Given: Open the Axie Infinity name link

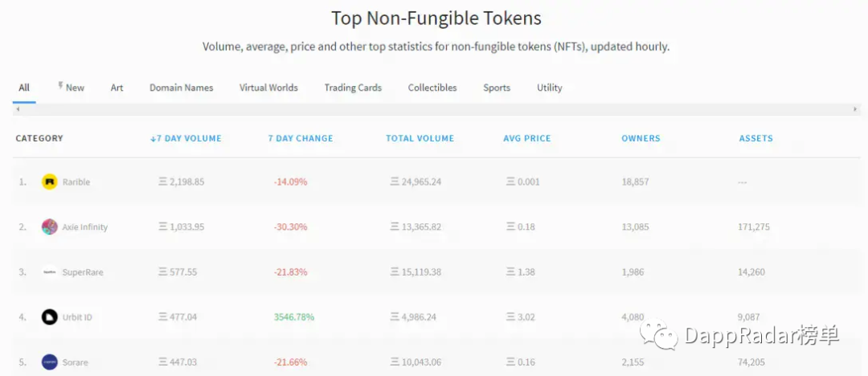Looking at the screenshot, I should 84,227.
